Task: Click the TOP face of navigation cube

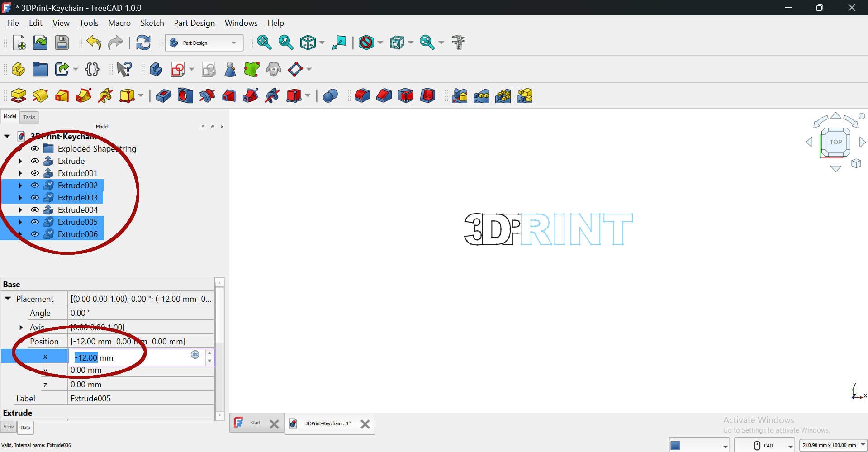Action: pyautogui.click(x=835, y=142)
